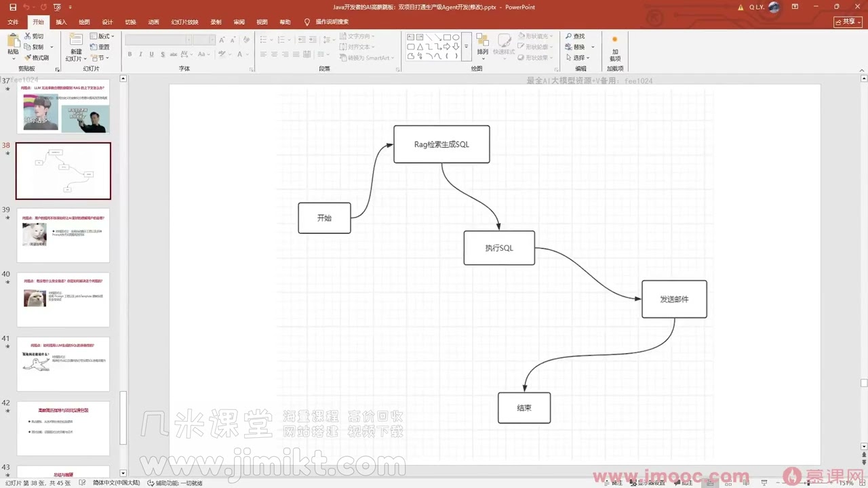This screenshot has height=488, width=868.
Task: Click Convert to SmartArt (转换为 SmartArt)
Action: click(x=367, y=58)
